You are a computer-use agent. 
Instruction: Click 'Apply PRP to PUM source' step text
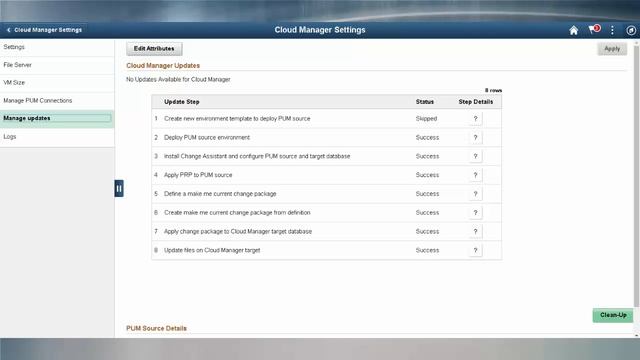(198, 175)
